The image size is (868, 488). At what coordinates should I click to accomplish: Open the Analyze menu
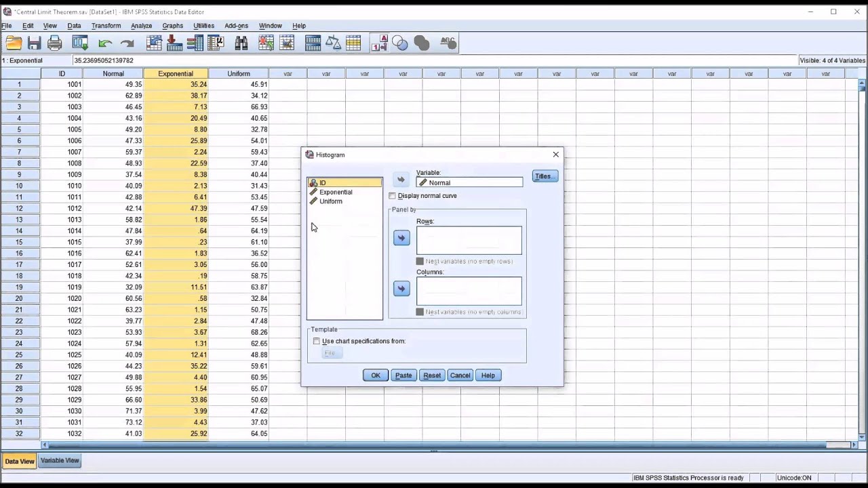coord(141,26)
